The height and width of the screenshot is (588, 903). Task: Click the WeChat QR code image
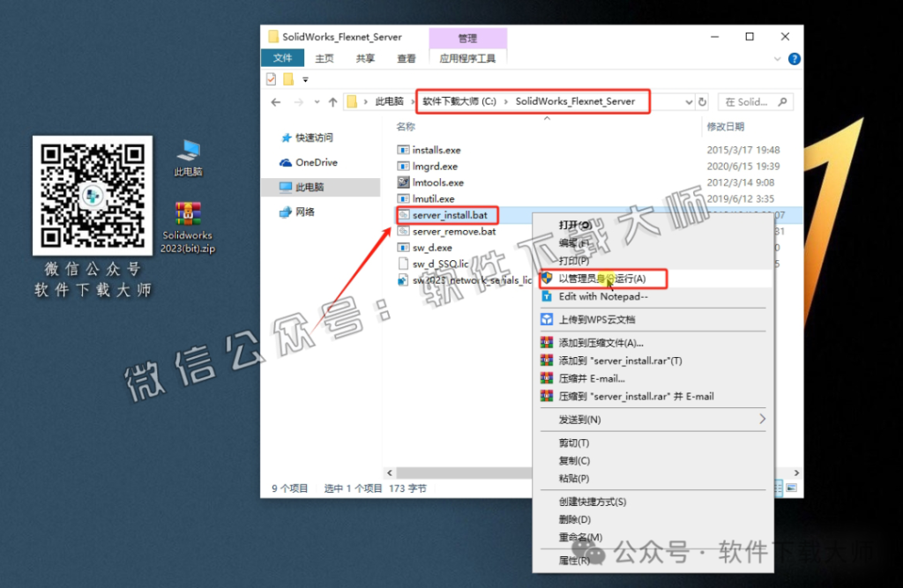point(92,196)
